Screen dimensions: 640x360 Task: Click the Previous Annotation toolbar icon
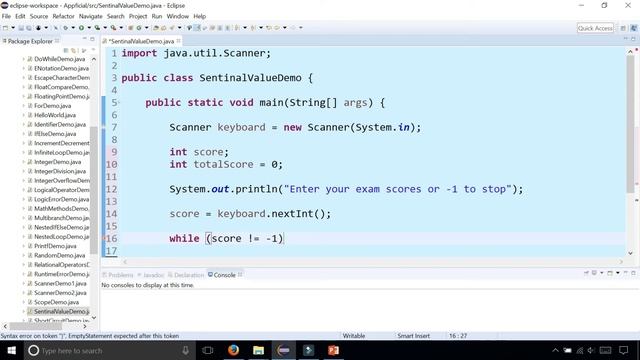click(253, 28)
